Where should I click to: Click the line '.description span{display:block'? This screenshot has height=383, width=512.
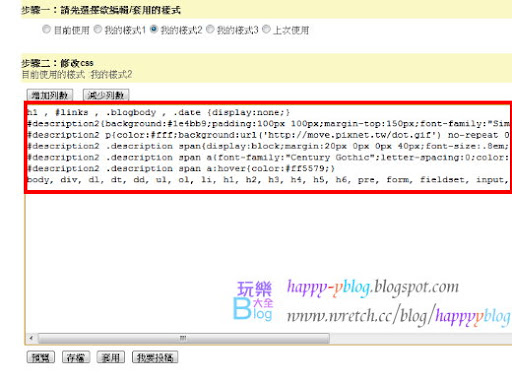tap(269, 146)
